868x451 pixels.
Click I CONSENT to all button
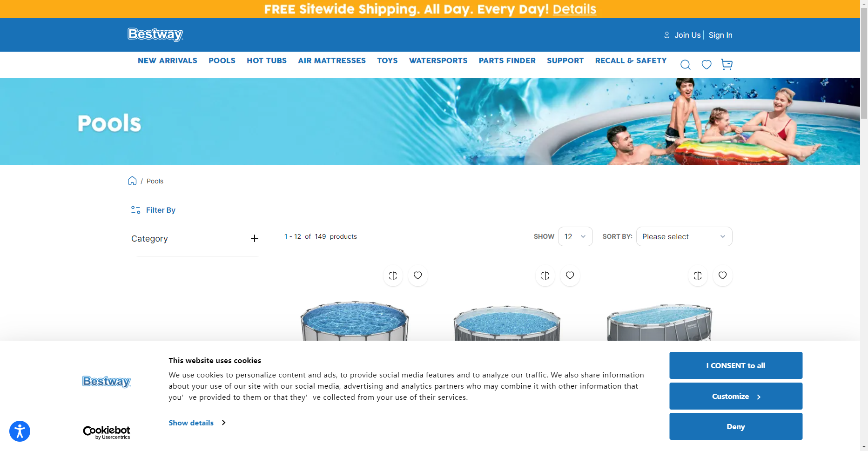pyautogui.click(x=736, y=365)
